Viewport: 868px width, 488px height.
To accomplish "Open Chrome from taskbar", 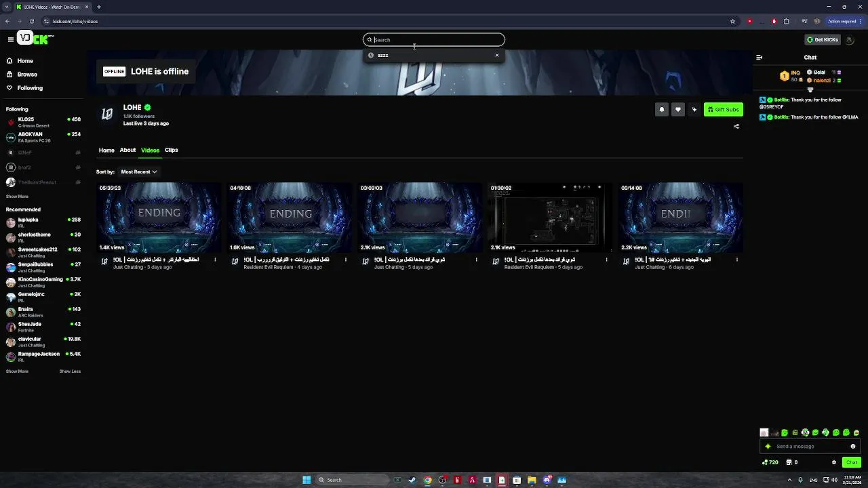I will 427,480.
